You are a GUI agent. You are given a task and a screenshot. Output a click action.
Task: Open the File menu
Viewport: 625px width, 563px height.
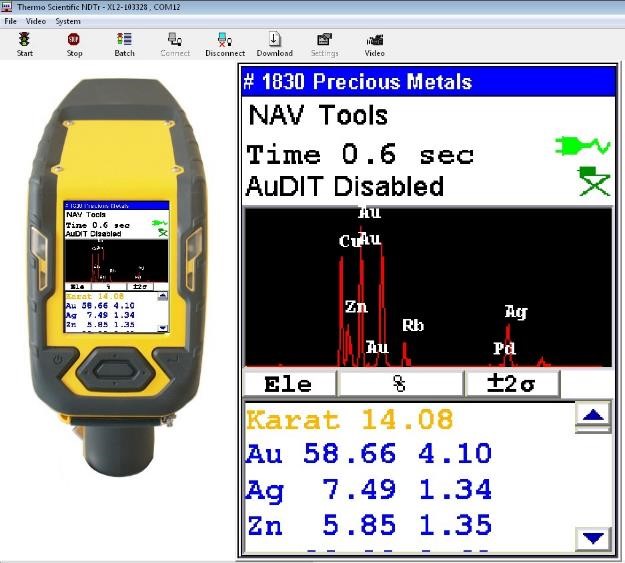click(x=10, y=21)
